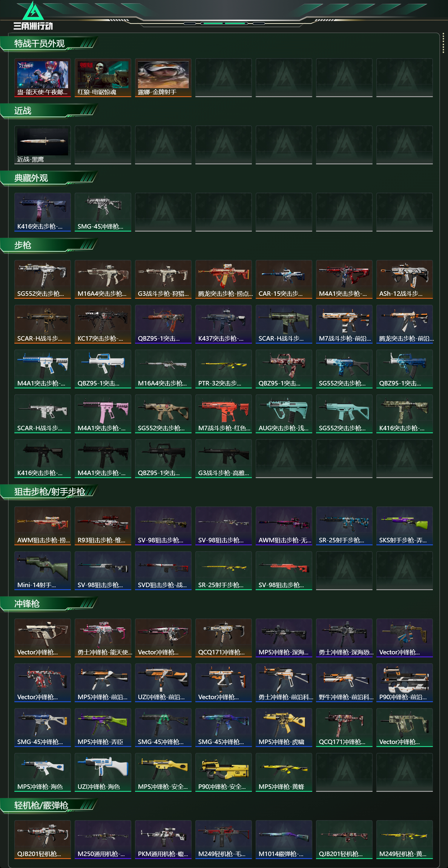The height and width of the screenshot is (868, 448).
Task: Pick the Mini-14射手 rifle icon
Action: tap(42, 570)
